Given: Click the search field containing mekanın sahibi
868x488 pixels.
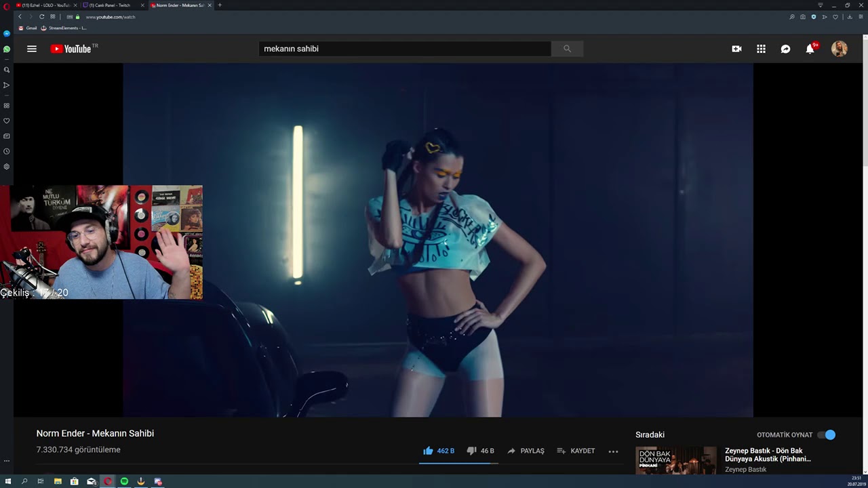Looking at the screenshot, I should [405, 49].
